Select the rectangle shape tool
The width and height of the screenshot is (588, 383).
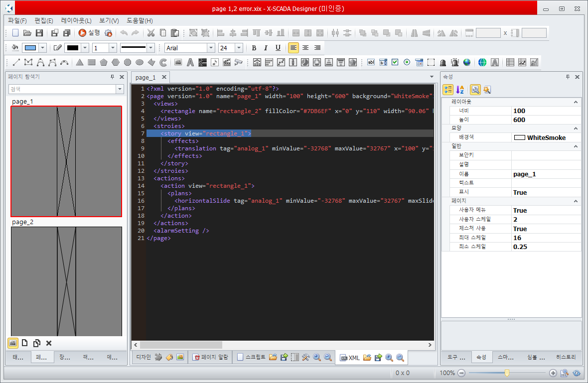92,63
